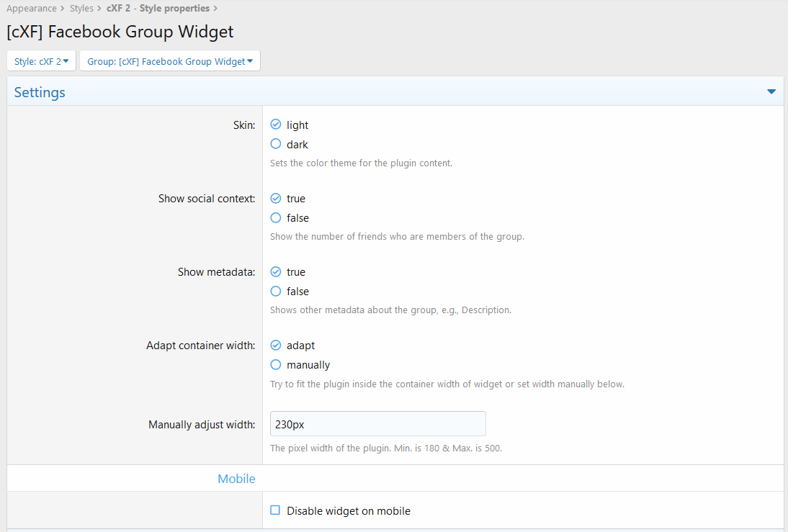Choose adapt for container width

point(276,345)
